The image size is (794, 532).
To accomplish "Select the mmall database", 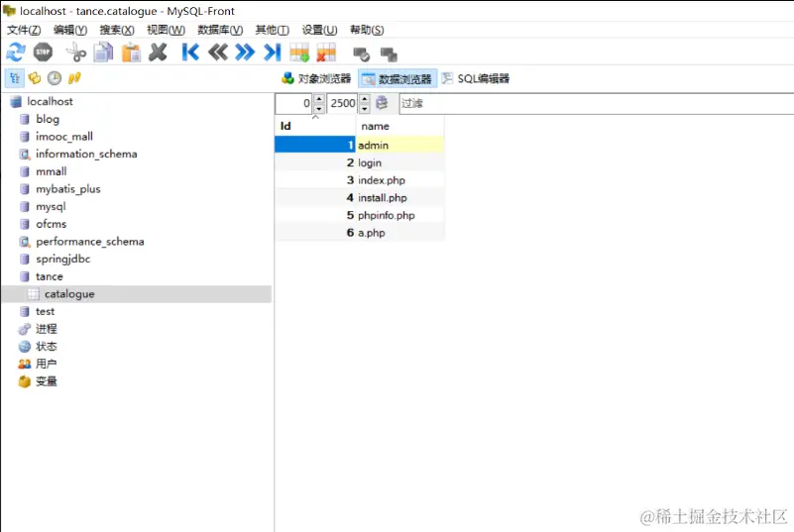I will click(52, 171).
